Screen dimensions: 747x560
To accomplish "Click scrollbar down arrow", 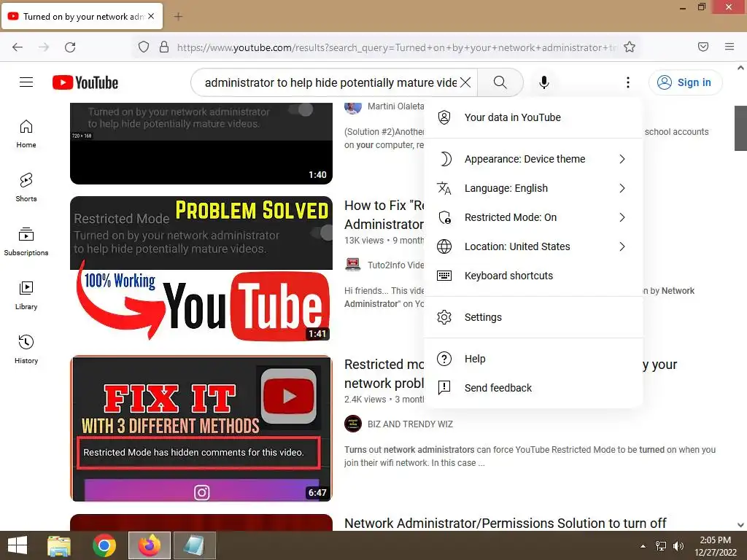I will (x=740, y=525).
